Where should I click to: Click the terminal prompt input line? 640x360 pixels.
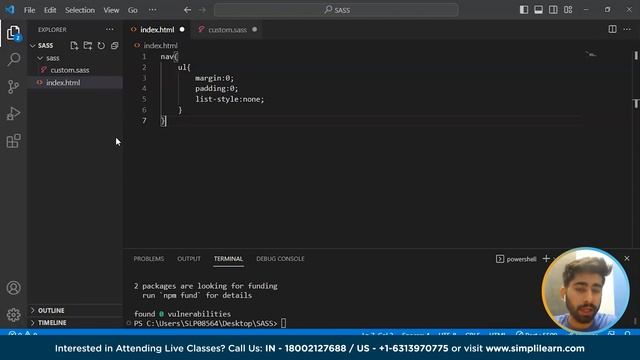[210, 323]
